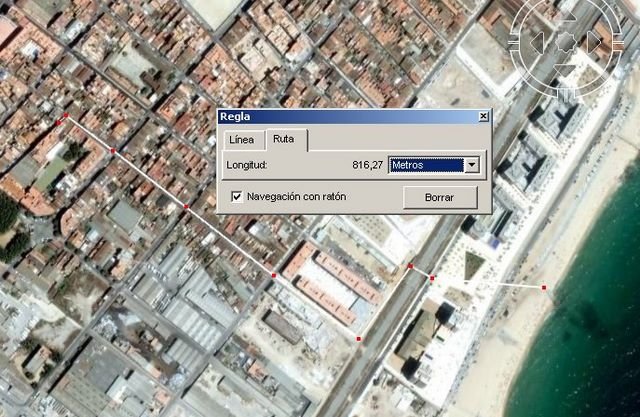Viewport: 640px width, 417px height.
Task: Click the bottom handle on the compass ring
Action: coord(566,95)
